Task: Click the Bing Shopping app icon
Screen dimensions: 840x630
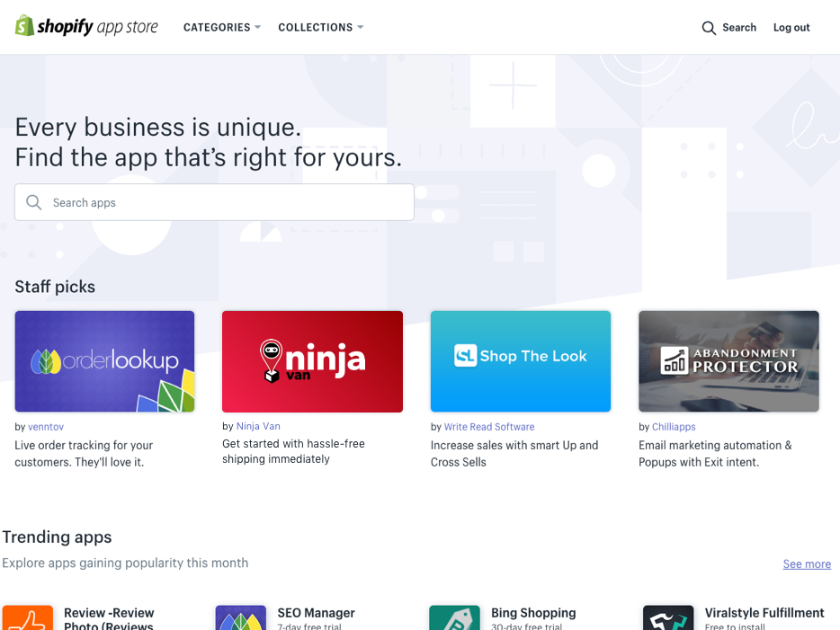Action: click(454, 617)
